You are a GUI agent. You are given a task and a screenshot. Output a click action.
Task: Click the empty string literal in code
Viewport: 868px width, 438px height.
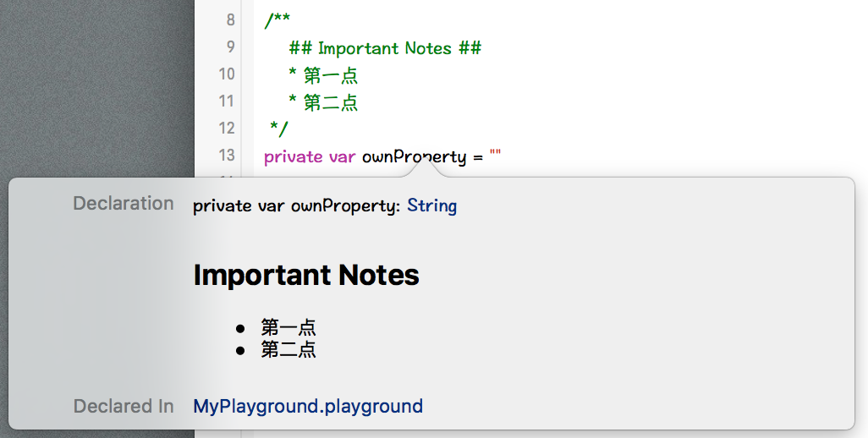click(x=496, y=155)
